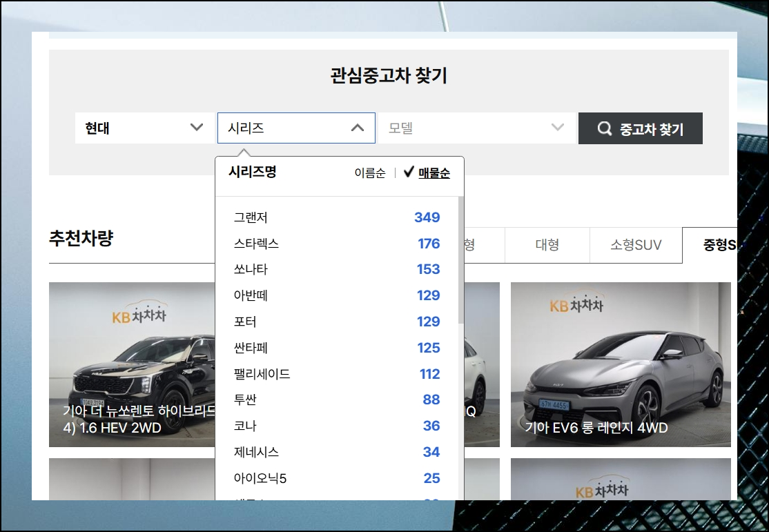Sort series list by 이름순
The image size is (769, 532).
point(370,173)
